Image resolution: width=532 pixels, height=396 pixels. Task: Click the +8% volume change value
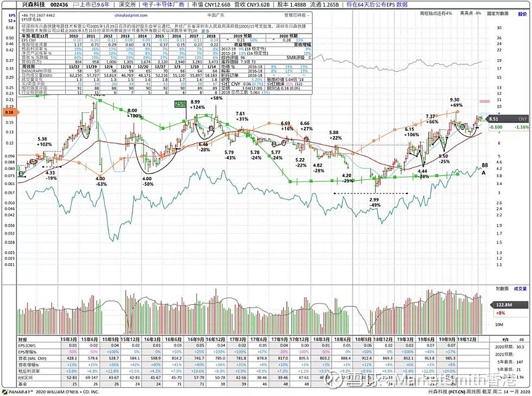pyautogui.click(x=501, y=313)
